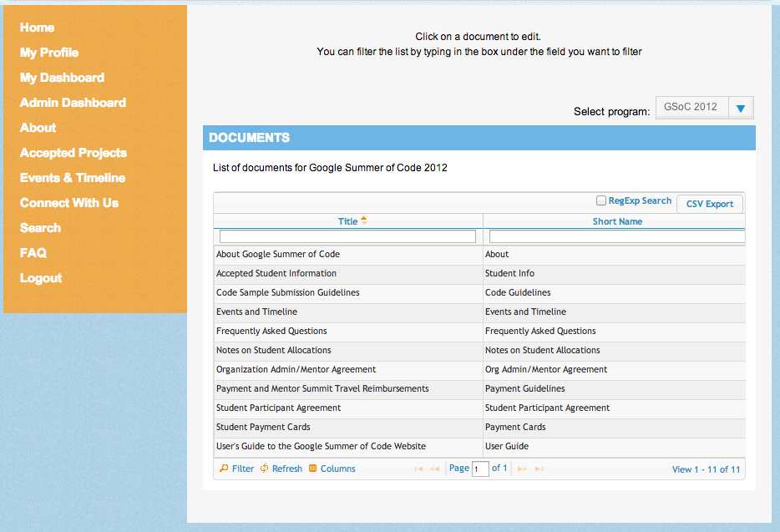
Task: Click the Short Name column header
Action: click(617, 221)
